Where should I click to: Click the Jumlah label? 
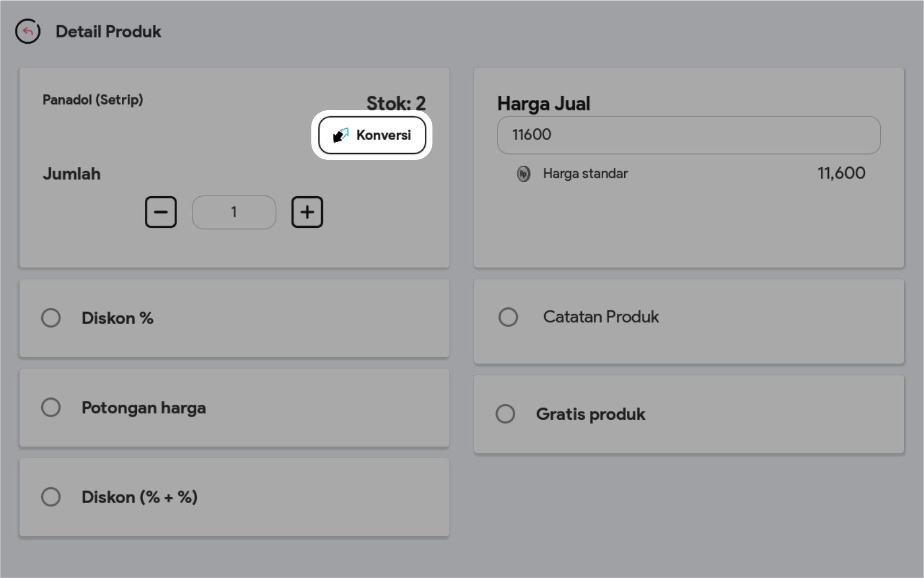72,174
